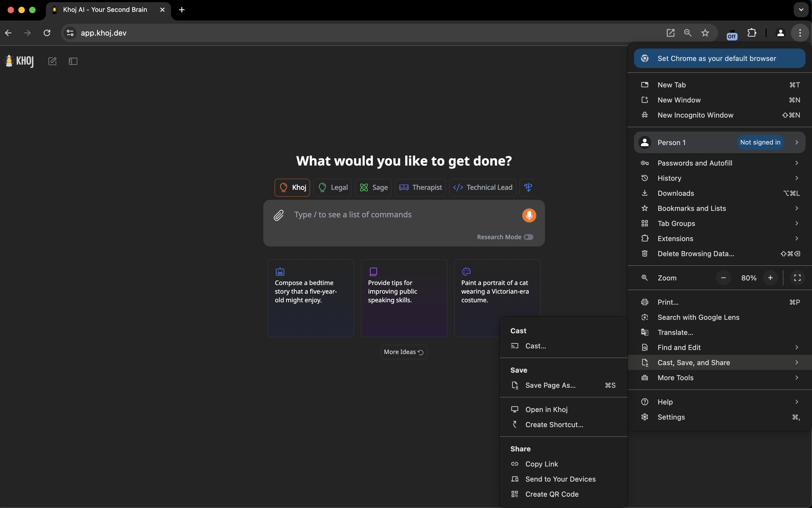Toggle the Khoj sidebar panel icon

coord(73,61)
